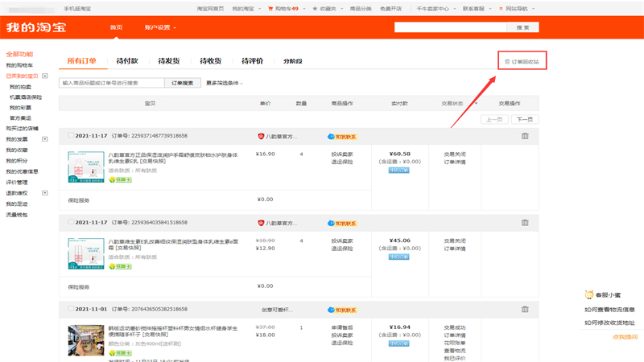Open 订单详情 for the ¥45.06 order
The height and width of the screenshot is (362, 644).
pos(454,249)
